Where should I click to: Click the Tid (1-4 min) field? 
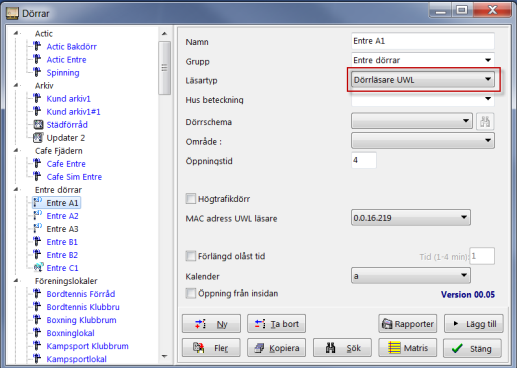pyautogui.click(x=482, y=256)
